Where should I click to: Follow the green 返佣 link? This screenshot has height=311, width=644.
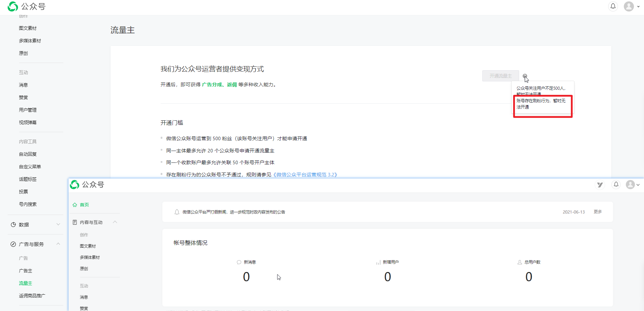pos(232,85)
